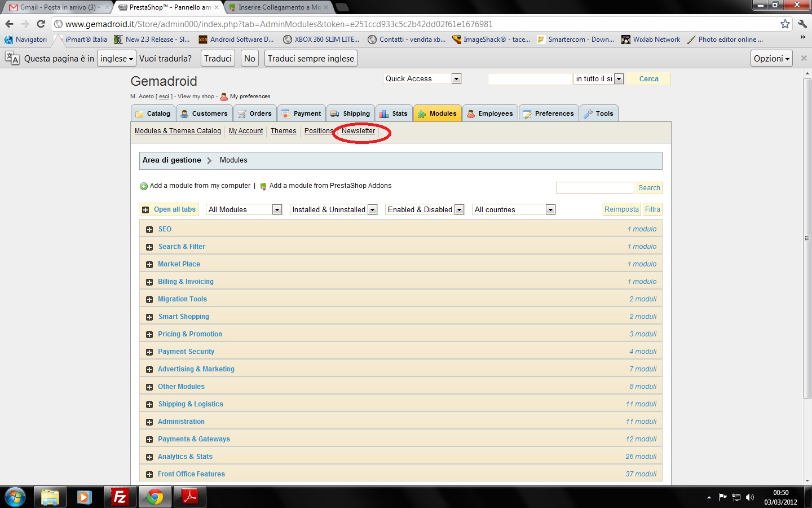The width and height of the screenshot is (812, 508).
Task: Switch to Gmail browser tab
Action: click(x=58, y=7)
